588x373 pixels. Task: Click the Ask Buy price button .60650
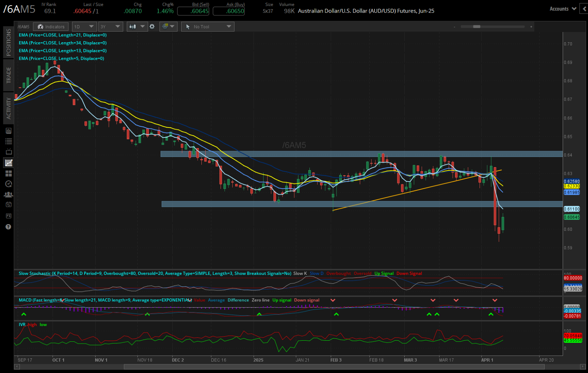click(x=229, y=11)
